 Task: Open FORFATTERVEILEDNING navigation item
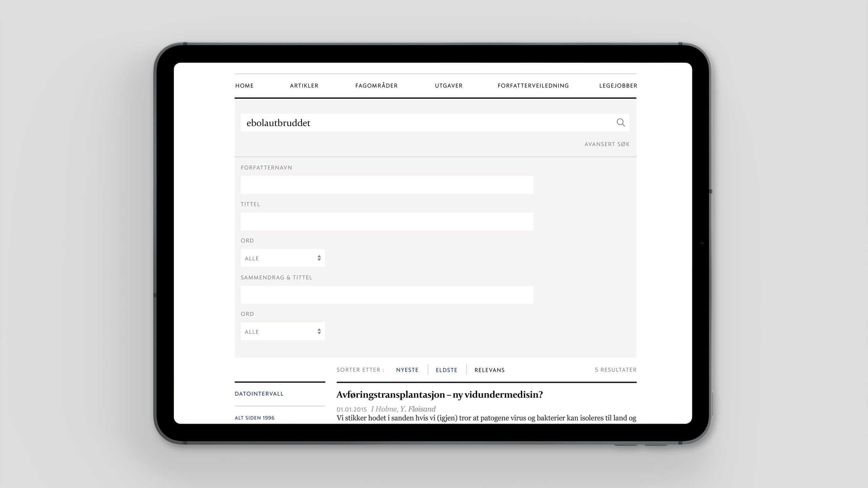[x=533, y=86]
